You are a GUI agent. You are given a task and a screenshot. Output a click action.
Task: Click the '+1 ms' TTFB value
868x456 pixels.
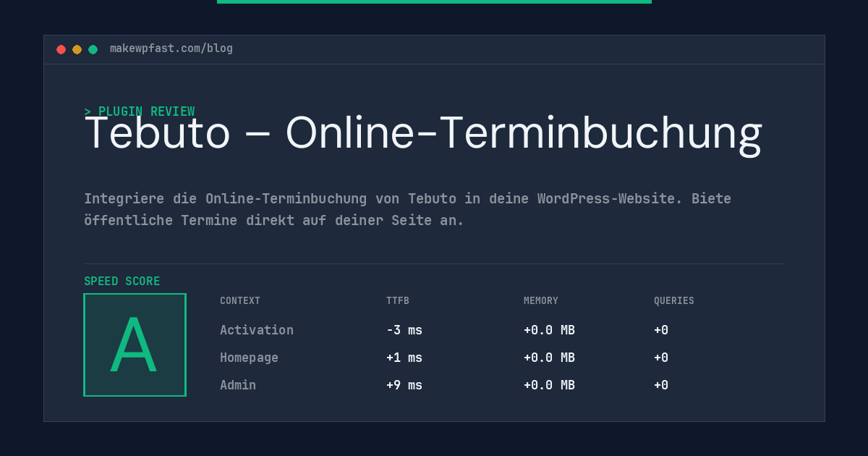[x=404, y=358]
